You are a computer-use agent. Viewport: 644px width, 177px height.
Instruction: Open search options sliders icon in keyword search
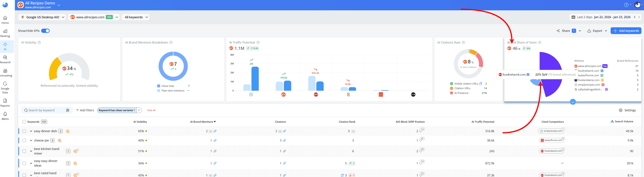(68, 110)
